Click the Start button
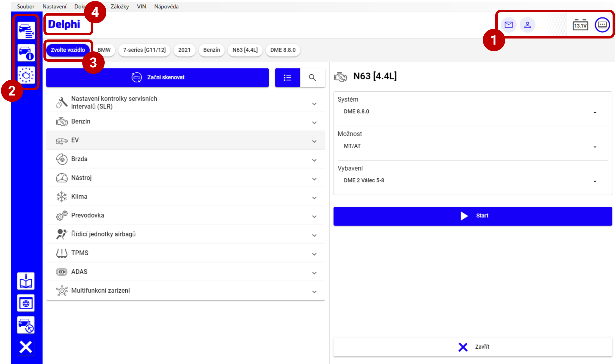The image size is (615, 364). point(473,216)
